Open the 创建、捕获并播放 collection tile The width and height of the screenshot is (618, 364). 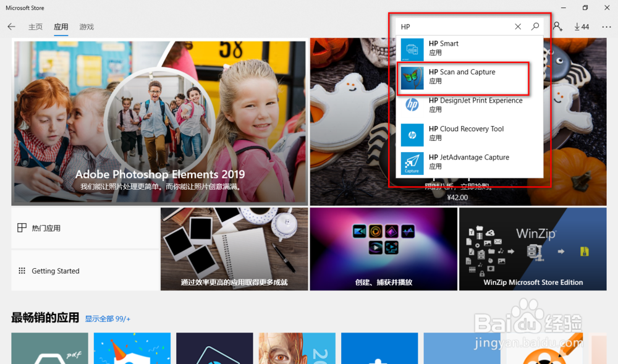pyautogui.click(x=384, y=249)
